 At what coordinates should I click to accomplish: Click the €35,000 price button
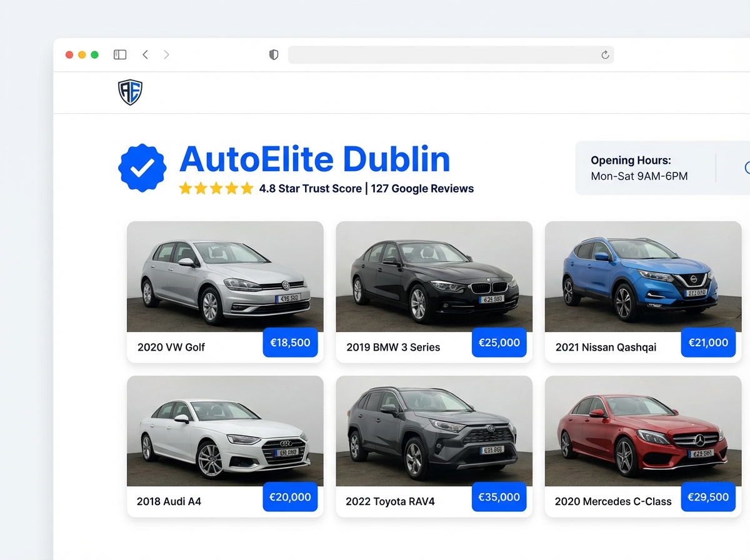point(499,497)
